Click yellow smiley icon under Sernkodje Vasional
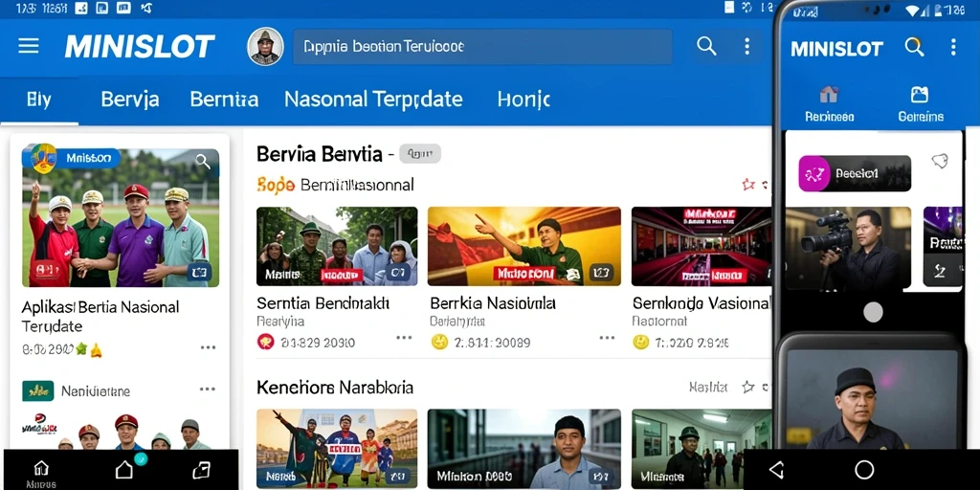This screenshot has height=490, width=980. click(640, 342)
